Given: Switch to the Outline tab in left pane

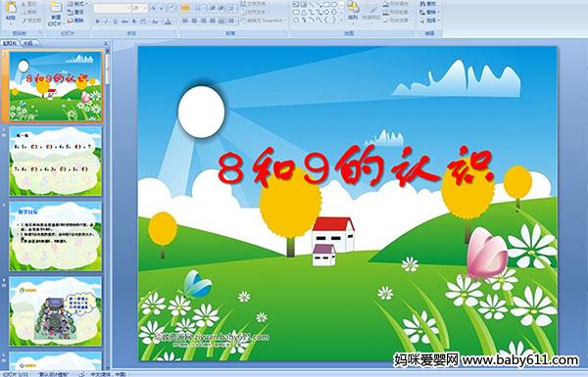Looking at the screenshot, I should 28,43.
